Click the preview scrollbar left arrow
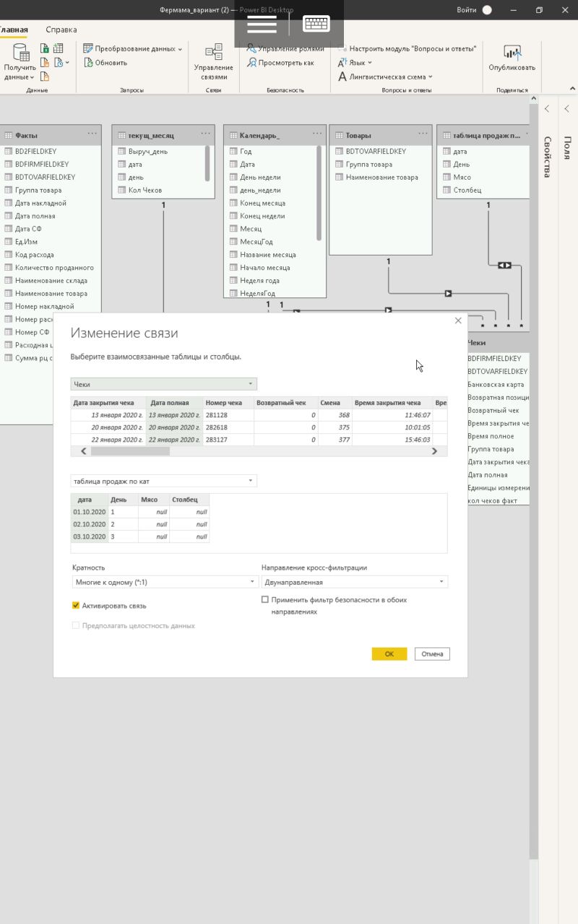This screenshot has height=924, width=578. [84, 451]
